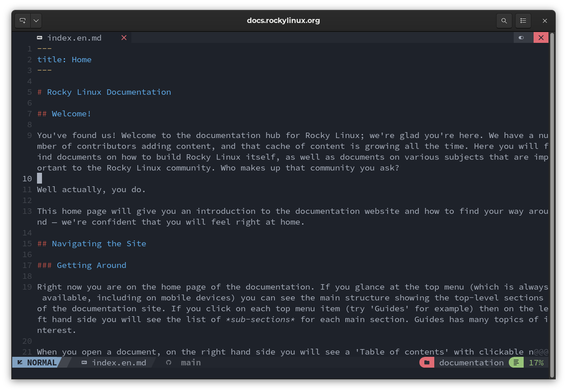Click the markdown icon beside index.en.md in statusline
The image size is (567, 392).
[x=84, y=362]
